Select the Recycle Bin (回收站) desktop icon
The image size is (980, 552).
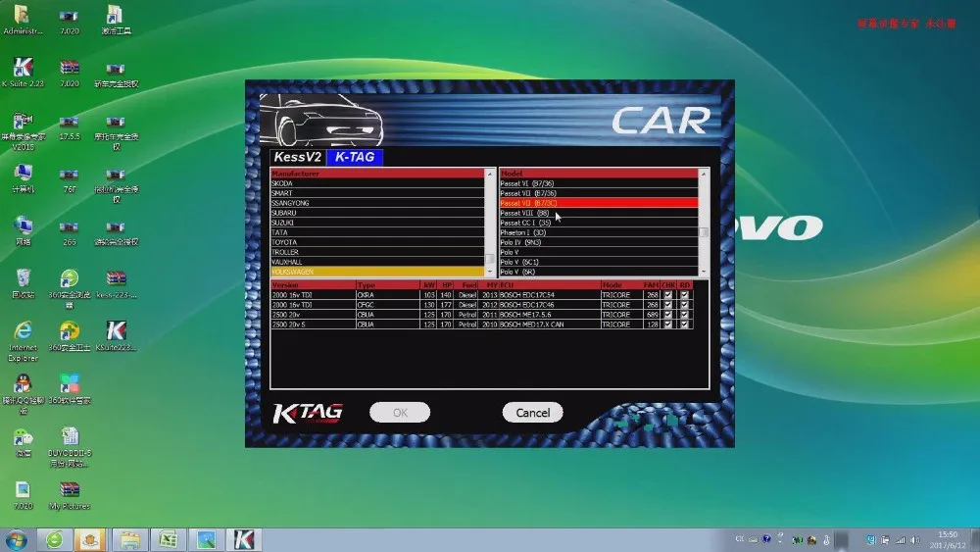coord(24,283)
